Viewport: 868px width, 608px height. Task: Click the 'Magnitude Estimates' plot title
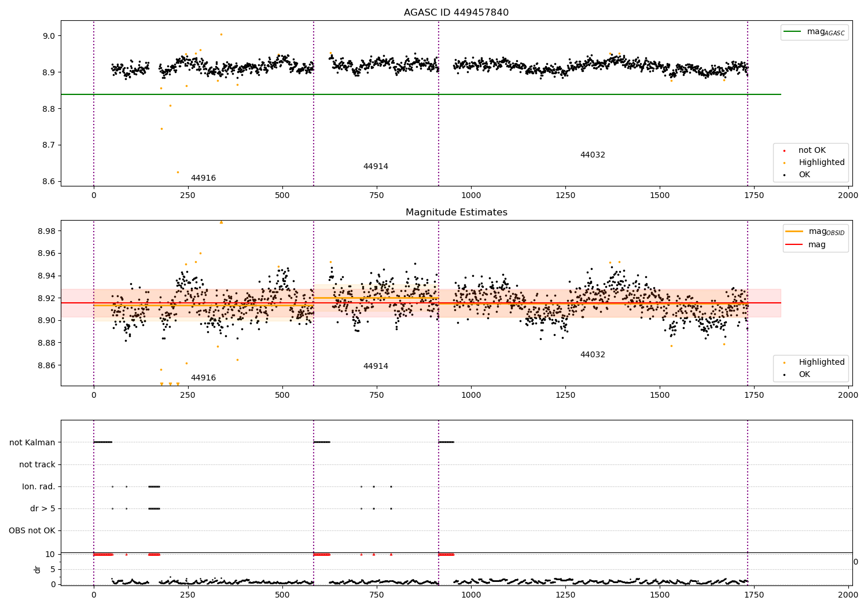click(x=456, y=213)
